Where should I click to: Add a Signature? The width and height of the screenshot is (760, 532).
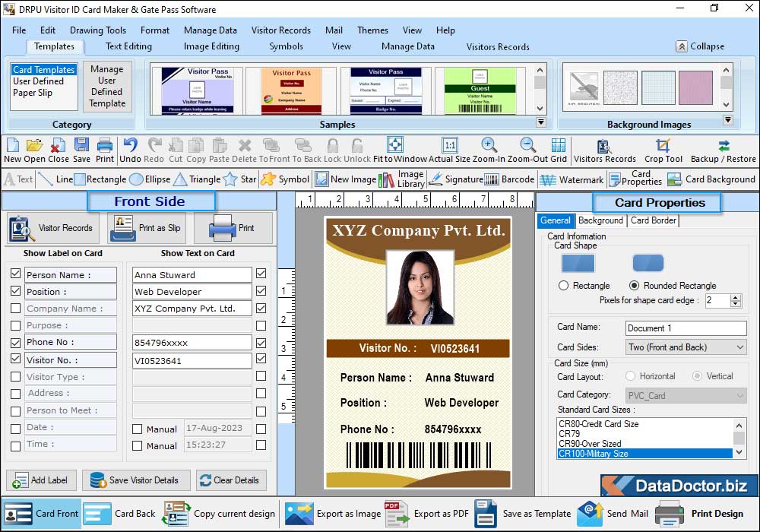(455, 179)
